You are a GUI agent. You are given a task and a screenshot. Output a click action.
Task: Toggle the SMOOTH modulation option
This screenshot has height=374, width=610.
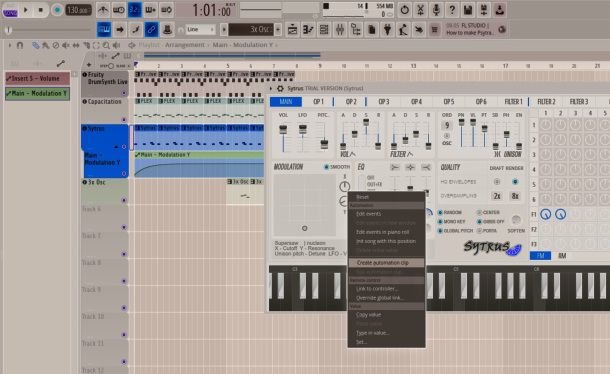337,167
